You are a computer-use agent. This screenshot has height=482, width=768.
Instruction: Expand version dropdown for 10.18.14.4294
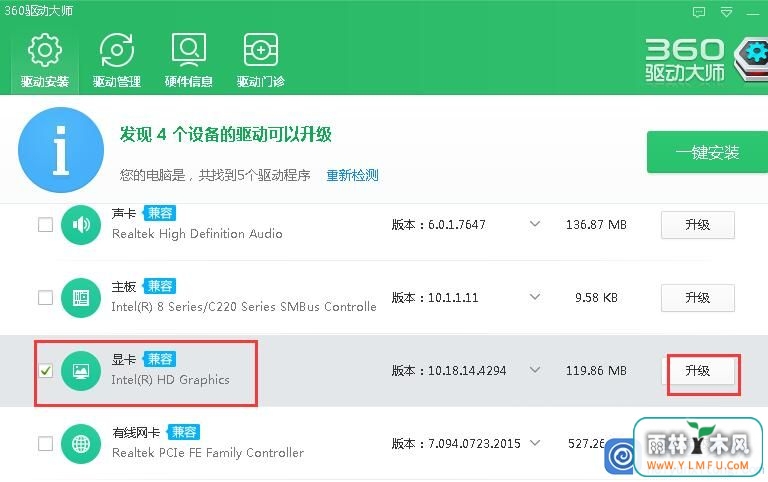pyautogui.click(x=535, y=370)
